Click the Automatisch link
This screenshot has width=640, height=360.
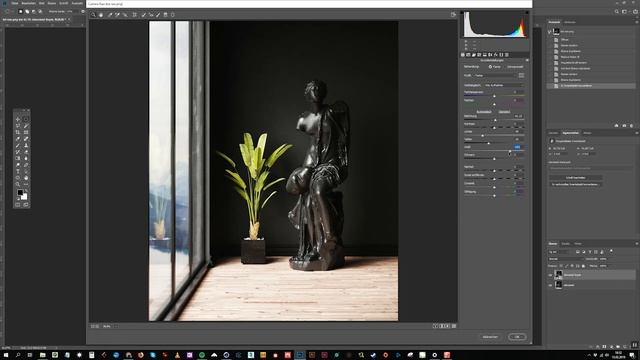484,112
